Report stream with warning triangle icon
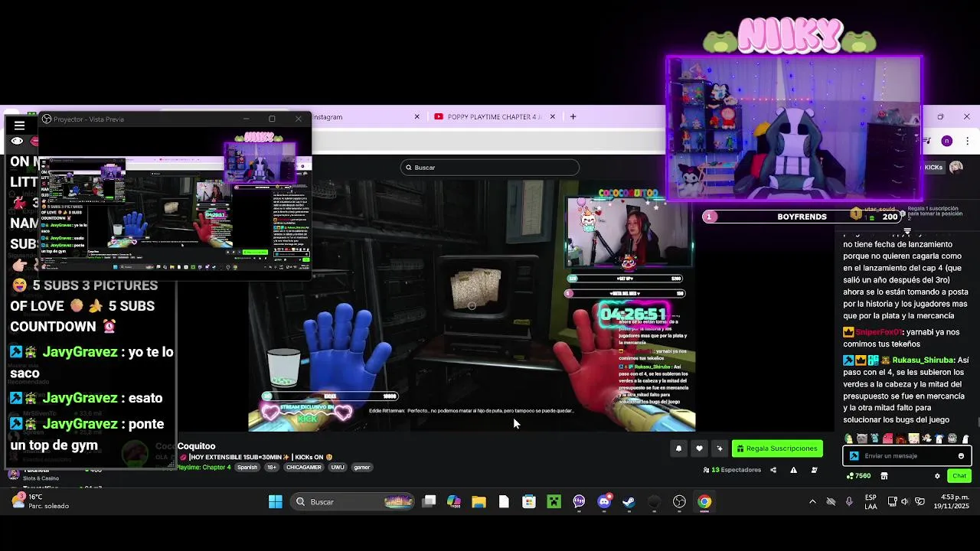 click(x=793, y=470)
